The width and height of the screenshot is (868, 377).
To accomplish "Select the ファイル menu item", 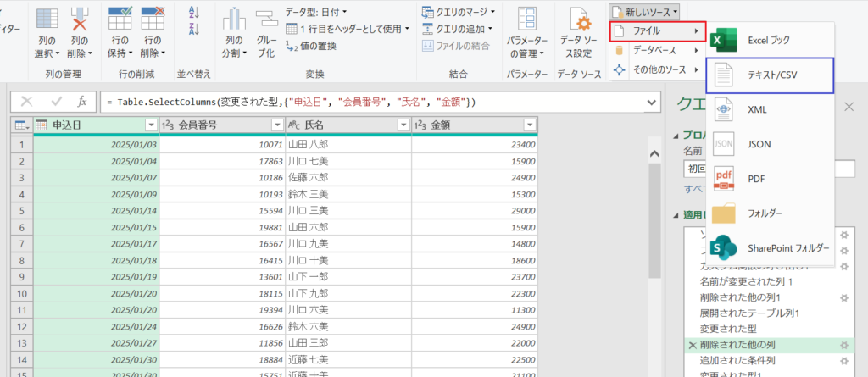I will pyautogui.click(x=658, y=31).
